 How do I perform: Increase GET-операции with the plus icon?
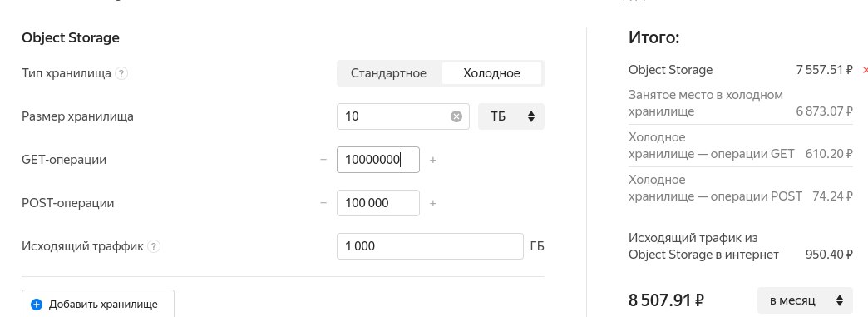click(433, 160)
